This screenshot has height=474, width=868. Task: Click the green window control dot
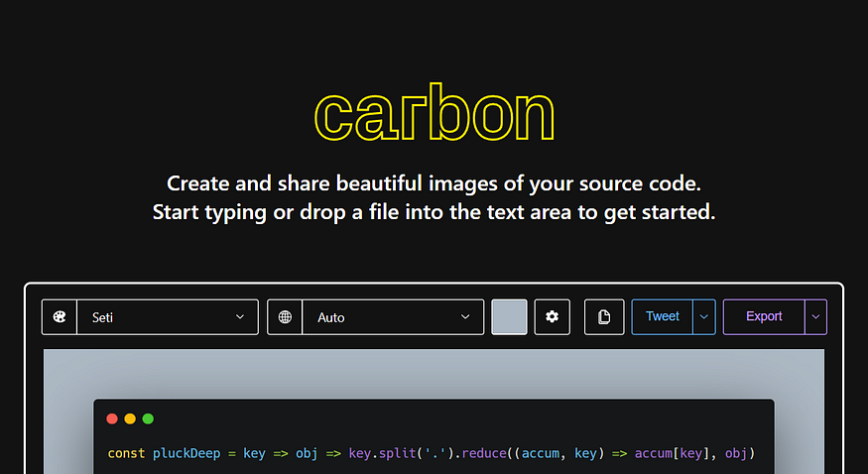pos(148,418)
